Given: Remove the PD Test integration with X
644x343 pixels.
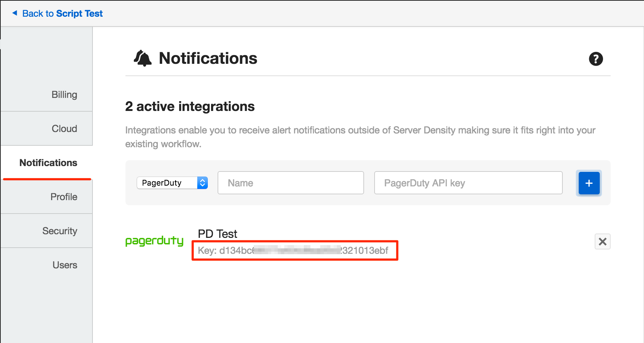Looking at the screenshot, I should pos(602,241).
